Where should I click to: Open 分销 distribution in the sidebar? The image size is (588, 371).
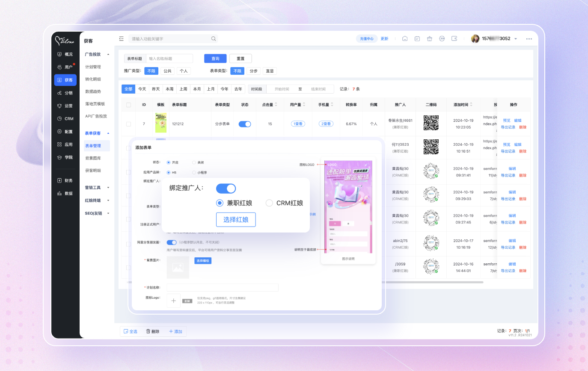(65, 93)
